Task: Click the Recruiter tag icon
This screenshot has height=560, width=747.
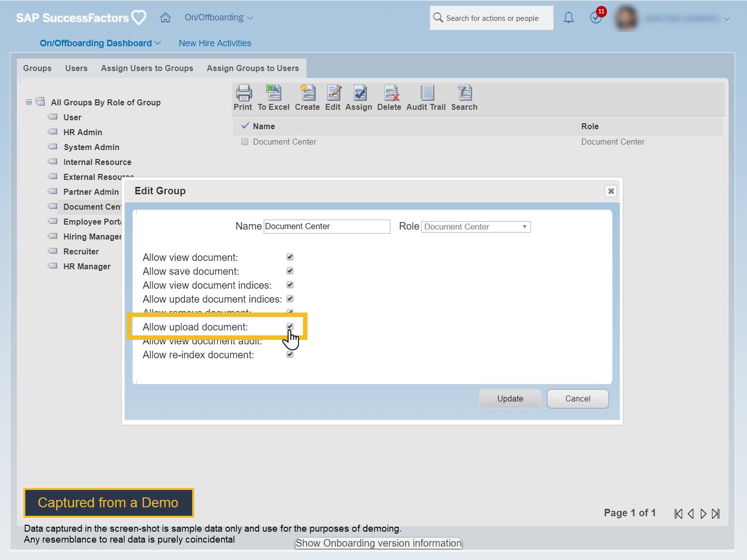Action: click(x=52, y=251)
